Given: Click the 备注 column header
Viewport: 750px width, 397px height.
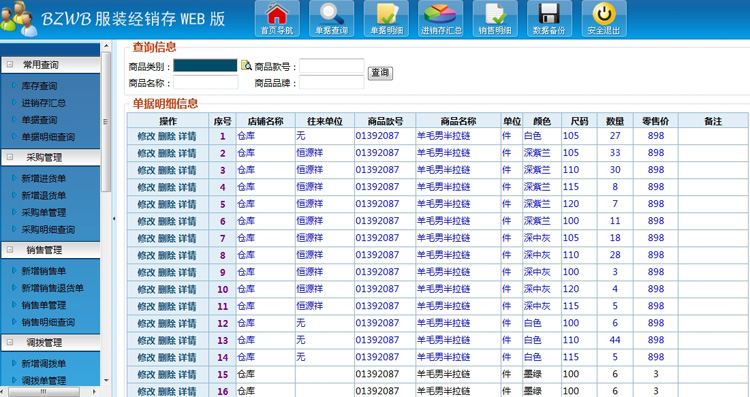Looking at the screenshot, I should click(x=713, y=121).
